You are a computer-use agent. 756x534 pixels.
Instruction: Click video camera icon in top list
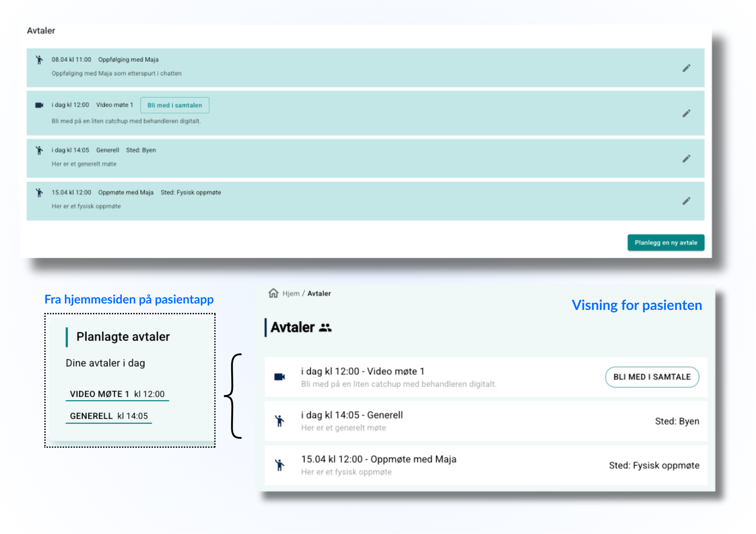coord(39,105)
